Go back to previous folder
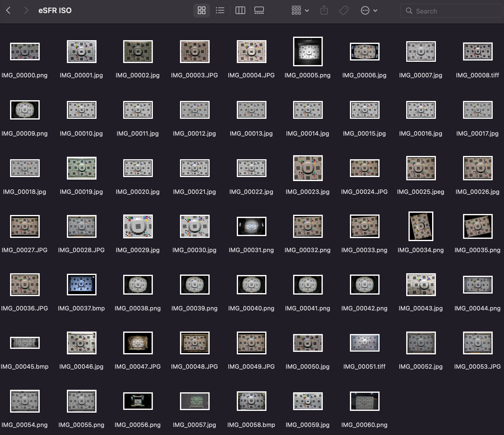 [x=8, y=11]
